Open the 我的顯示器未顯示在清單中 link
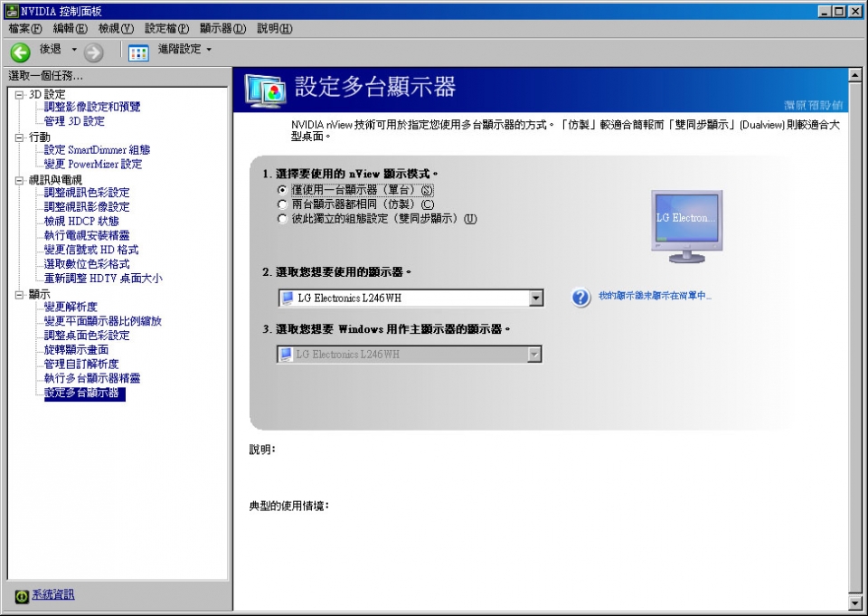Viewport: 868px width, 616px height. pyautogui.click(x=655, y=296)
